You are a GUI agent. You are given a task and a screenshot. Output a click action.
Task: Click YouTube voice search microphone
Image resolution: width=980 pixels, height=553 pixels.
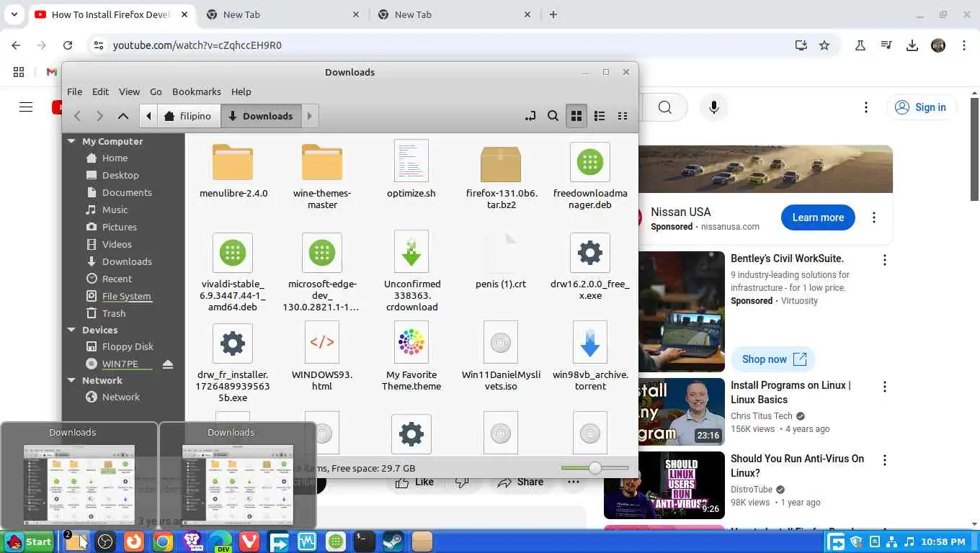(x=713, y=107)
